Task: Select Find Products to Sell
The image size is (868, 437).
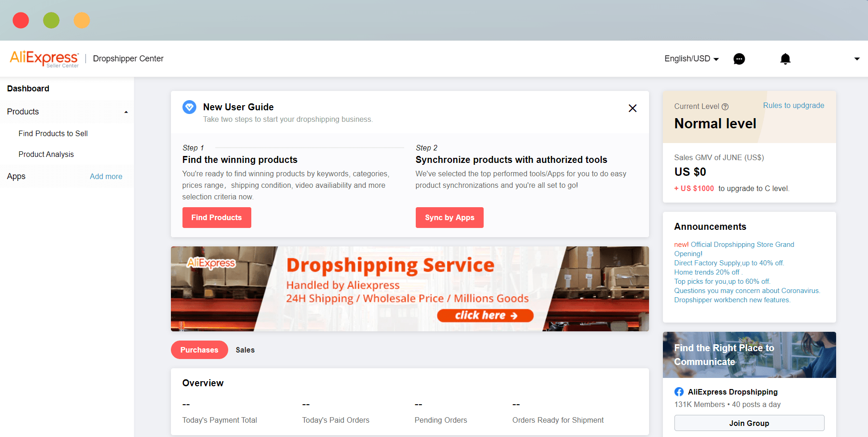Action: pyautogui.click(x=53, y=133)
